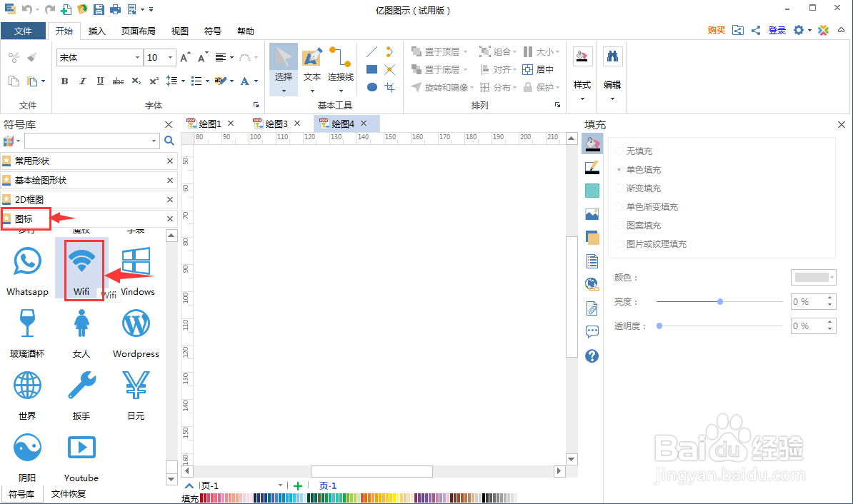Add a new page with plus button
This screenshot has height=504, width=853.
(298, 485)
